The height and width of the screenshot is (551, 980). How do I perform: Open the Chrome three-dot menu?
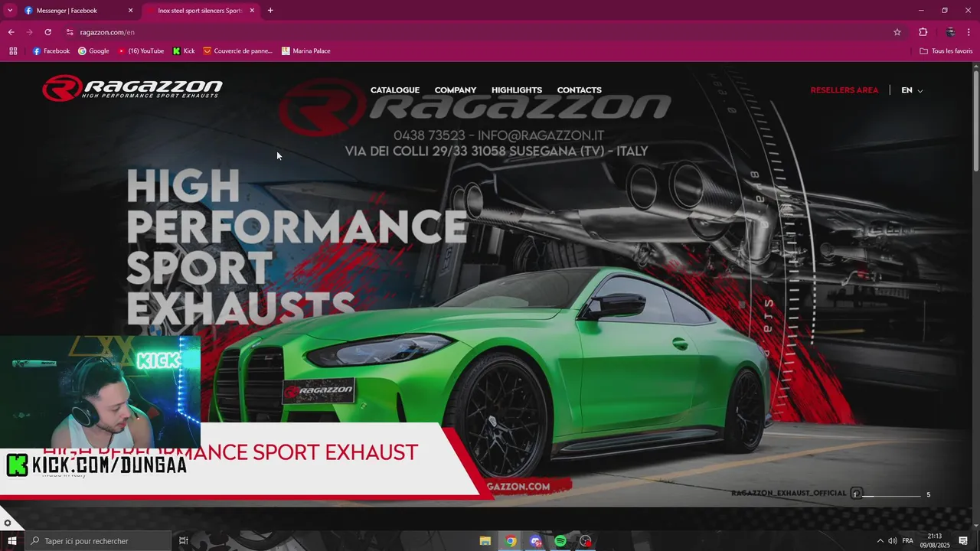click(969, 32)
